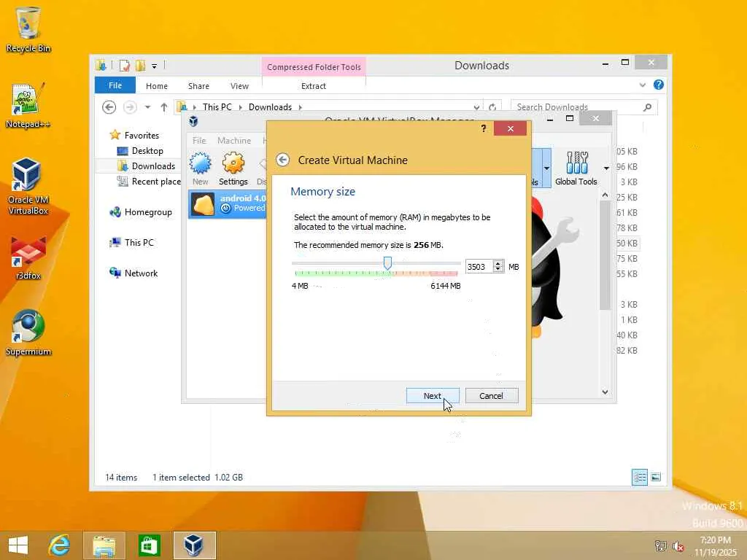Switch to File Explorer in the taskbar
Screen dimensions: 747x560
(x=104, y=545)
